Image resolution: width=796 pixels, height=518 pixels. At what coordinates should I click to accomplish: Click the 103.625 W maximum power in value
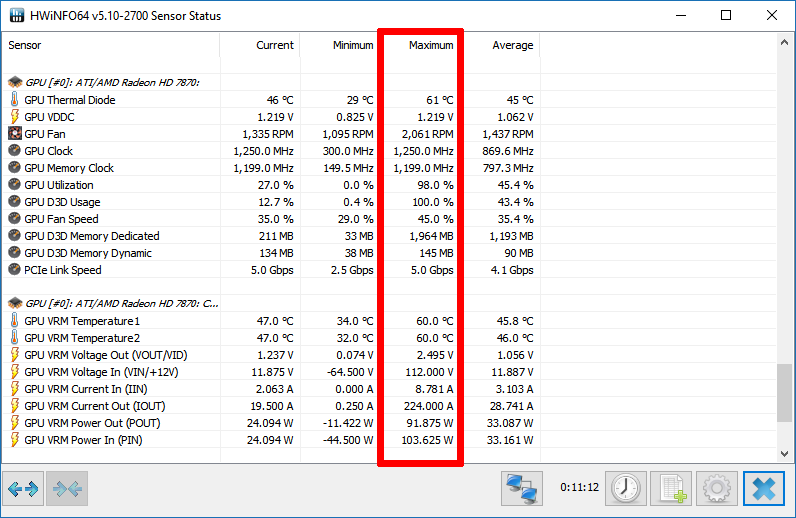(427, 440)
